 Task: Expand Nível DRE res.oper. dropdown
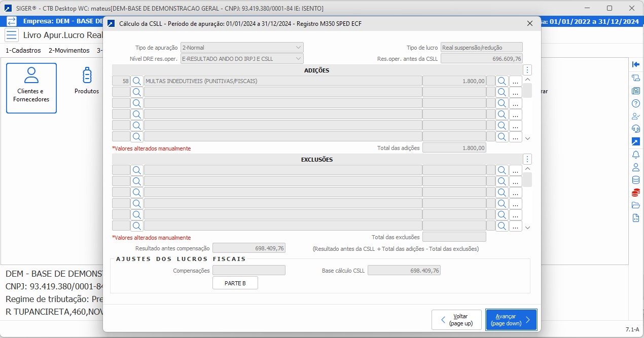coord(298,59)
